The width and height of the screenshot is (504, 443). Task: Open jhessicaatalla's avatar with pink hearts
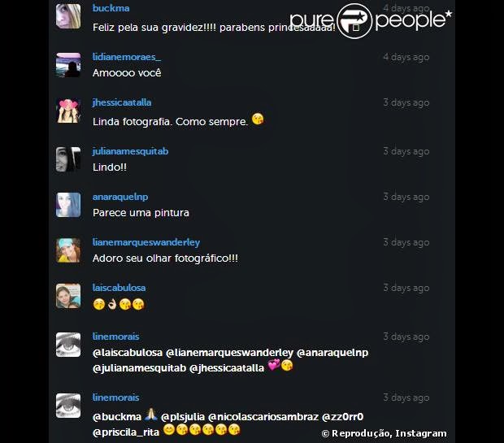[x=68, y=111]
